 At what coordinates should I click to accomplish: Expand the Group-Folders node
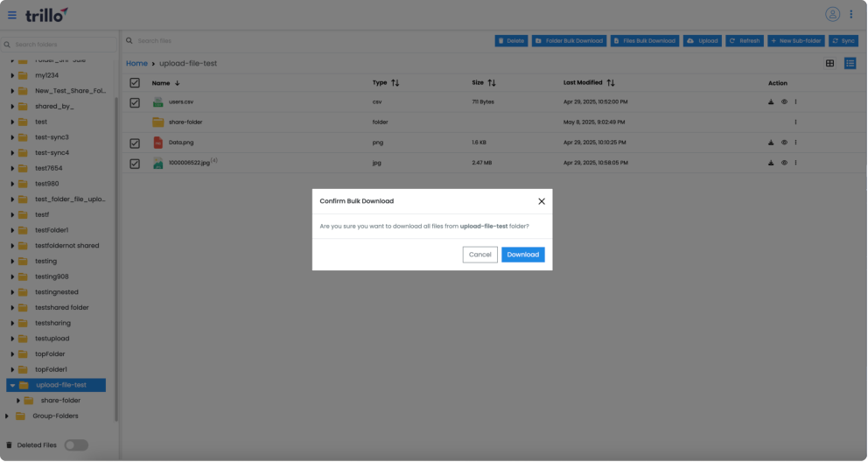click(x=7, y=416)
